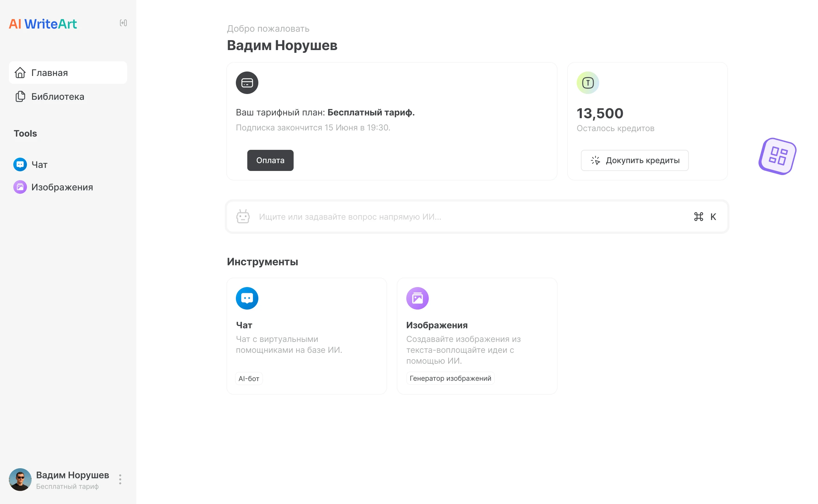Click the Инструменты heading
The image size is (818, 504).
262,262
